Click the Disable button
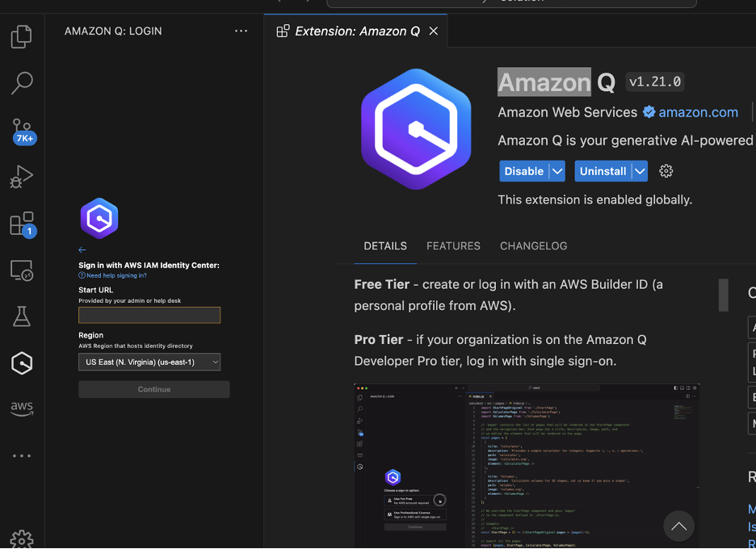Image resolution: width=756 pixels, height=549 pixels. click(523, 171)
